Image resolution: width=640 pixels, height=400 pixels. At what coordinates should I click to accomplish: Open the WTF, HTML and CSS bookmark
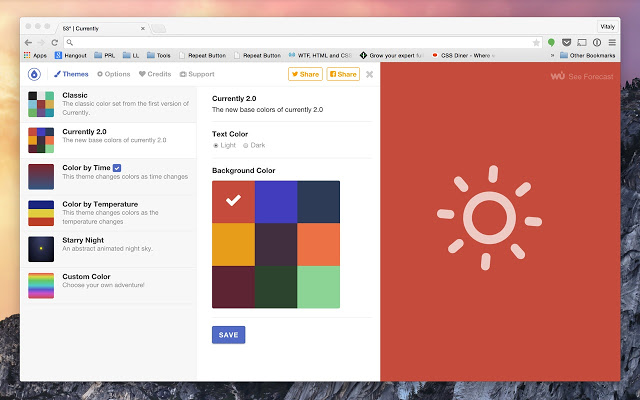tap(320, 55)
